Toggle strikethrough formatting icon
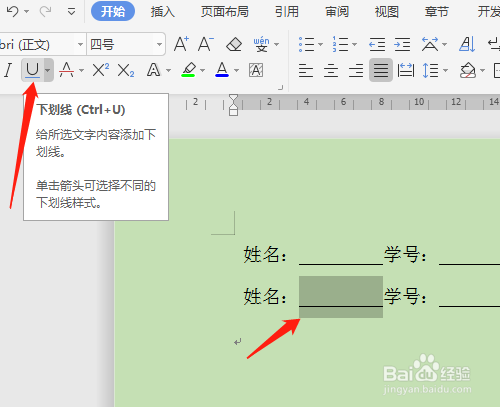The image size is (500, 407). (66, 70)
